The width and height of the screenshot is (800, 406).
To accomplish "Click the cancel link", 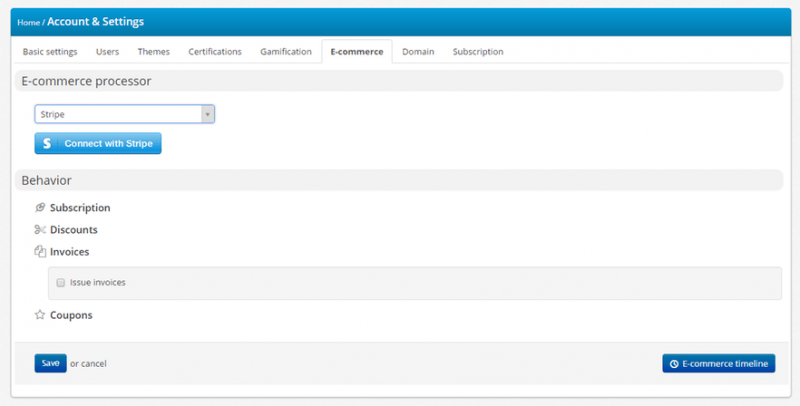I will (93, 364).
